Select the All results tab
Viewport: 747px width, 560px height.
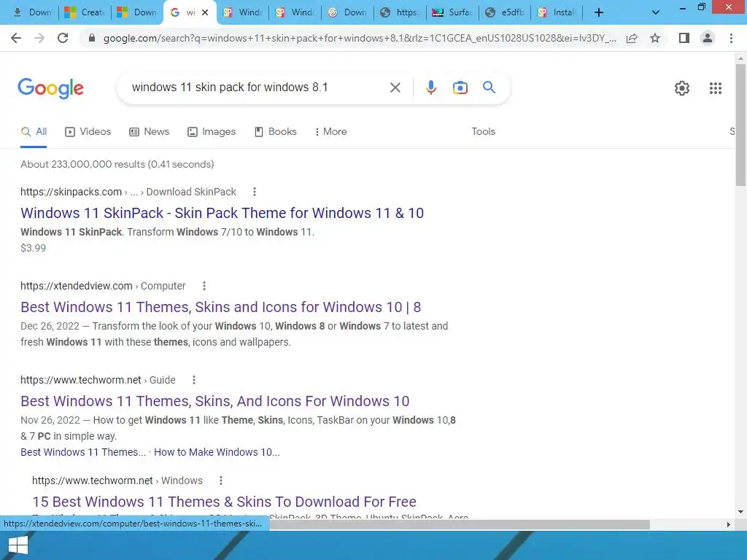pos(34,132)
